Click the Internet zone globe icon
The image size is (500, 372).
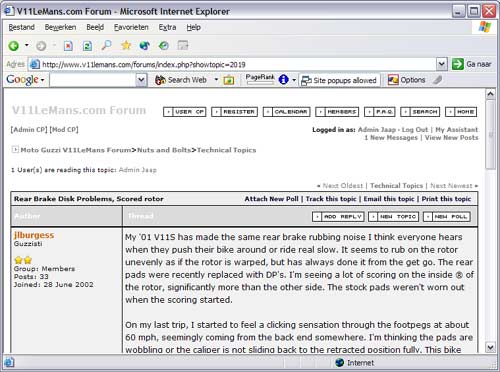coord(340,363)
